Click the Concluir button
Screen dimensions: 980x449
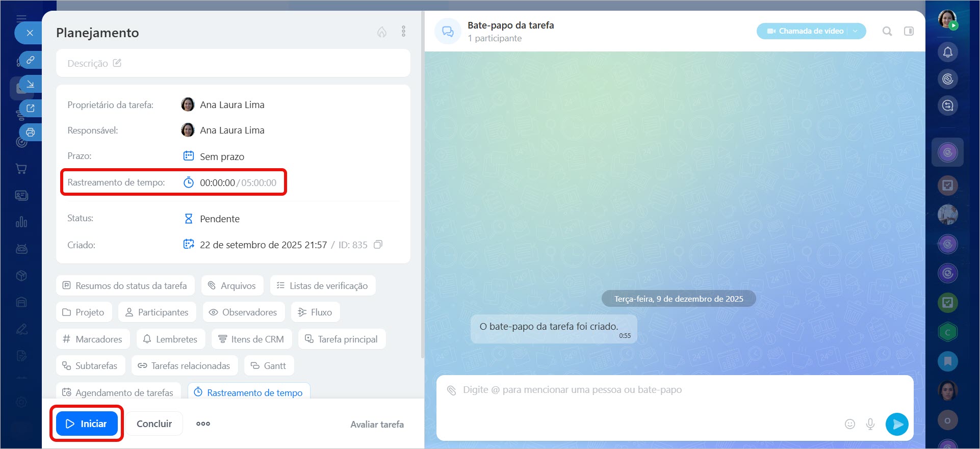pos(154,424)
